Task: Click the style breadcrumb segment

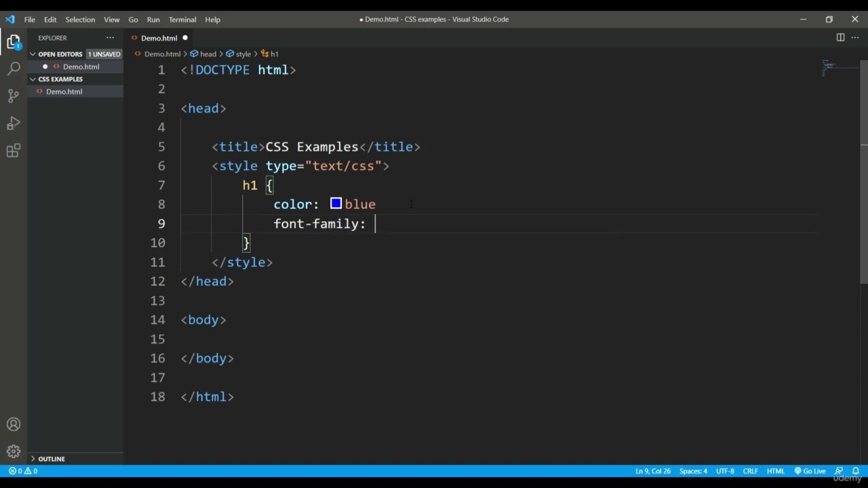Action: [243, 54]
